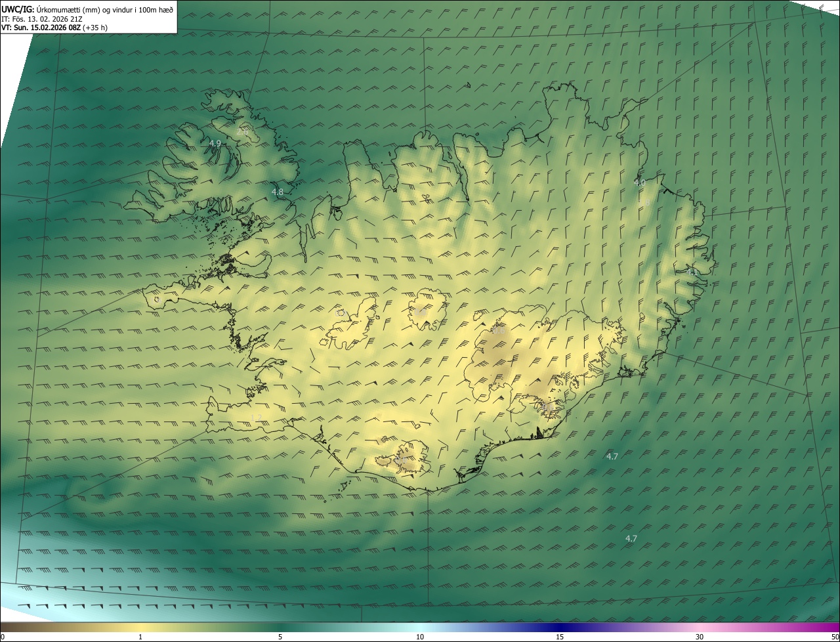Click the colorbar tick label 1
840x642 pixels.
coord(140,637)
